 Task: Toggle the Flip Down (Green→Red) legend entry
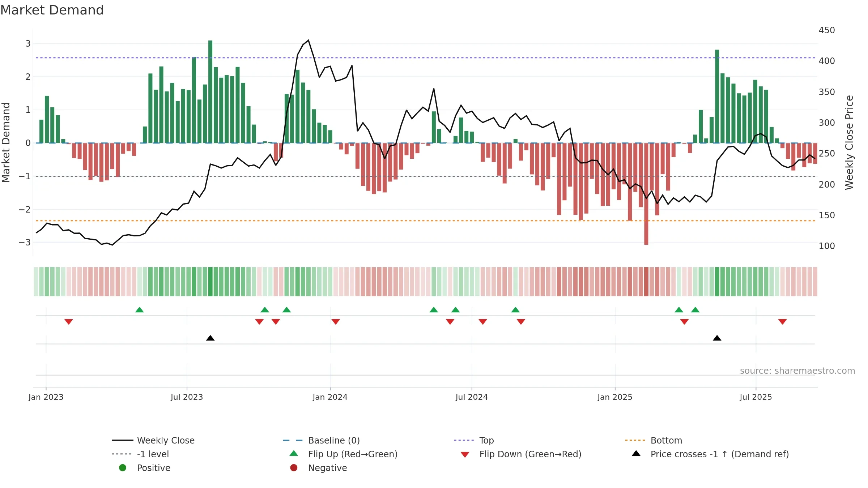(x=521, y=454)
